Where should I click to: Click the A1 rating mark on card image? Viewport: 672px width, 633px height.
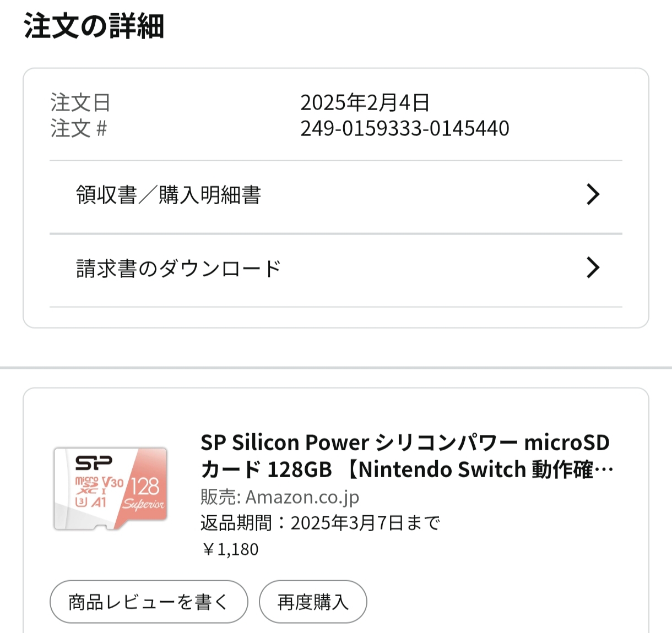[x=99, y=502]
